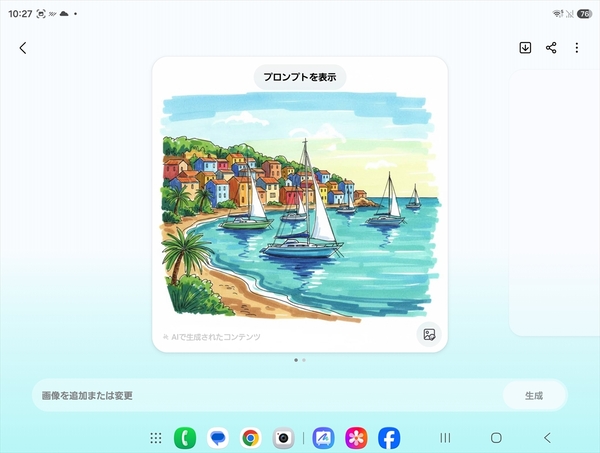This screenshot has width=600, height=453.
Task: Open Chrome from the taskbar
Action: tap(251, 438)
